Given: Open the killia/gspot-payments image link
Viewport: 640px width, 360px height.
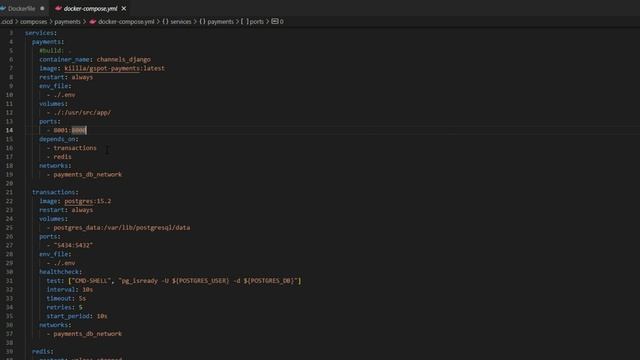Looking at the screenshot, I should click(x=102, y=68).
